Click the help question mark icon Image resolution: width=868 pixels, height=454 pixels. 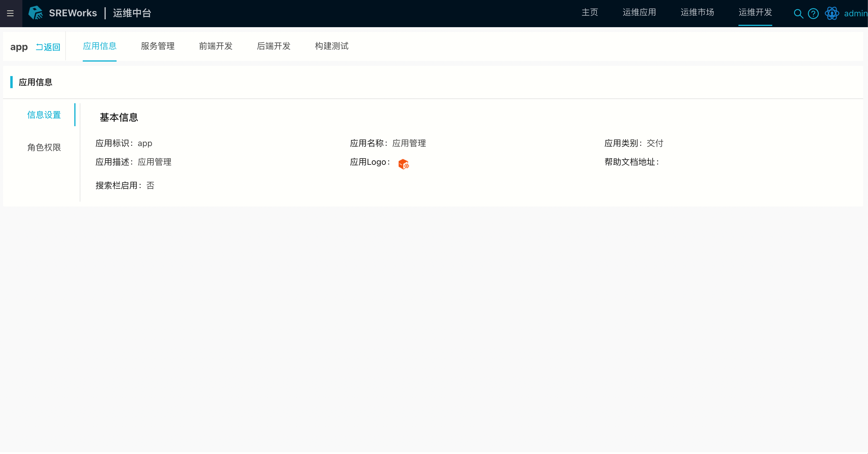(813, 14)
